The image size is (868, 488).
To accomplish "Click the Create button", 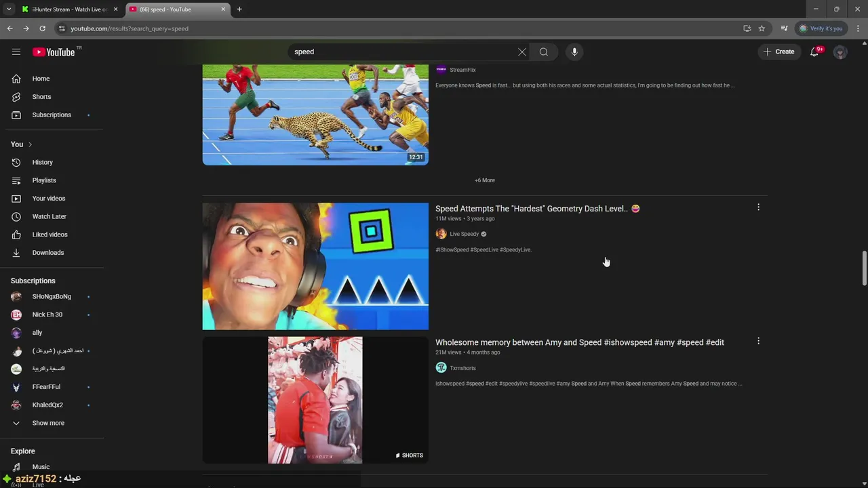I will pyautogui.click(x=779, y=52).
